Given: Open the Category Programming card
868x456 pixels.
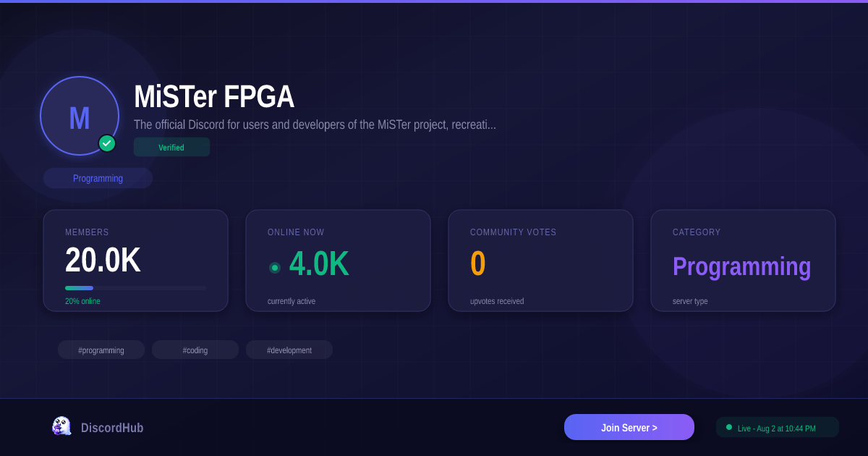Looking at the screenshot, I should pyautogui.click(x=743, y=261).
